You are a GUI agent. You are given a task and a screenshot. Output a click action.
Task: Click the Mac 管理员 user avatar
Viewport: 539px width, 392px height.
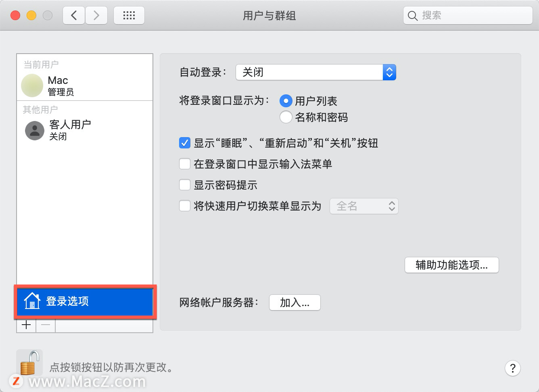[32, 85]
